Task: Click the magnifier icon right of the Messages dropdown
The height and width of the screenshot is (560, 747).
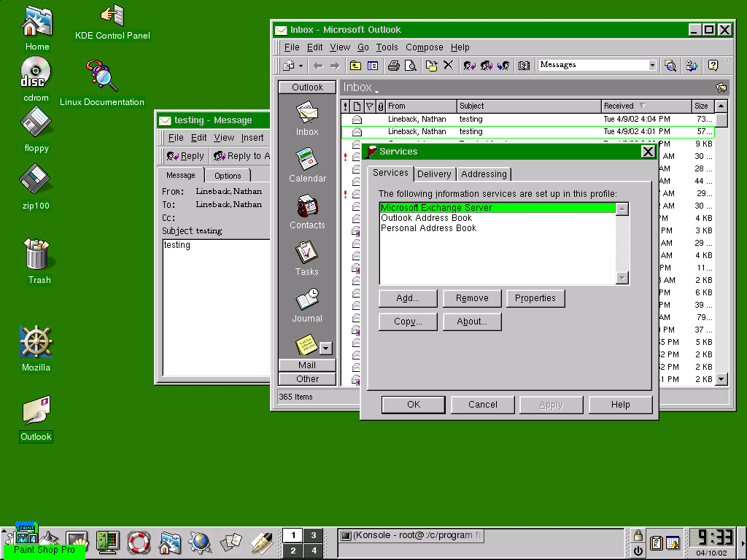Action: pos(670,66)
